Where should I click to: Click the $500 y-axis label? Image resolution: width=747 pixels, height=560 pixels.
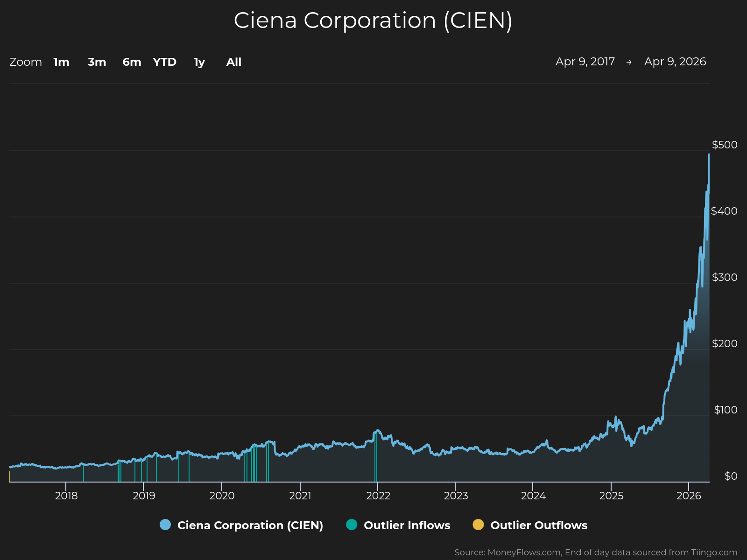click(x=725, y=145)
